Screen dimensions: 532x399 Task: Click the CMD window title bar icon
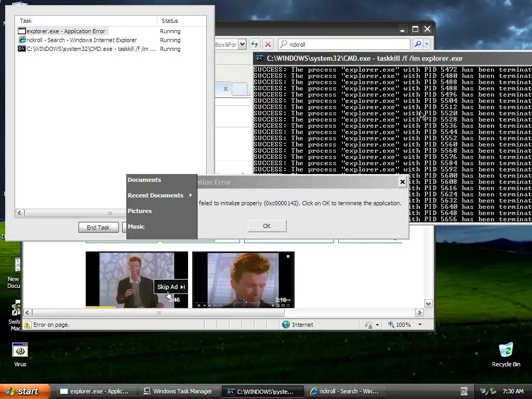(259, 58)
